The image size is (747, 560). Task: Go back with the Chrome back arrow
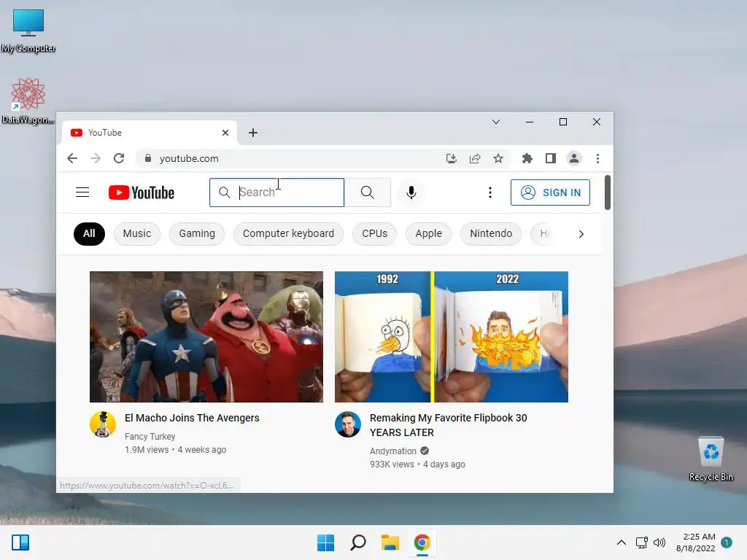coord(72,158)
